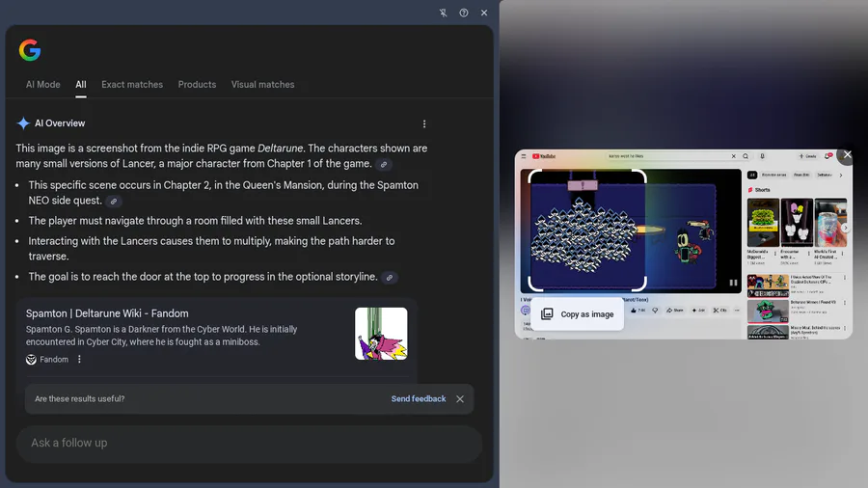The width and height of the screenshot is (868, 488).
Task: Open the YouTube notifications bell
Action: click(828, 156)
